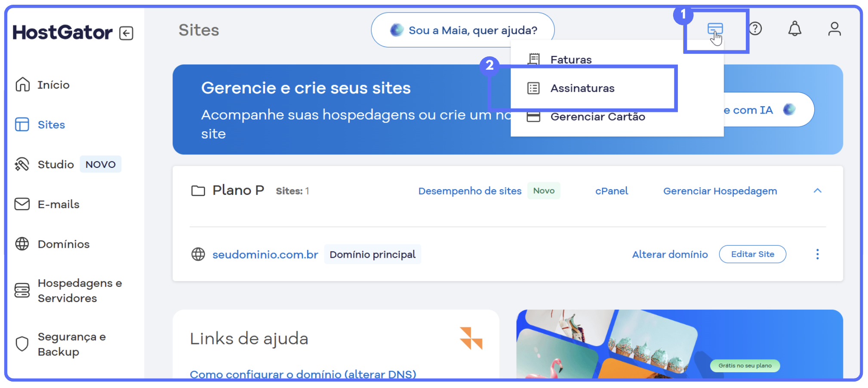Collapse the Plano P section chevron
Screen dimensions: 868x388
click(817, 191)
